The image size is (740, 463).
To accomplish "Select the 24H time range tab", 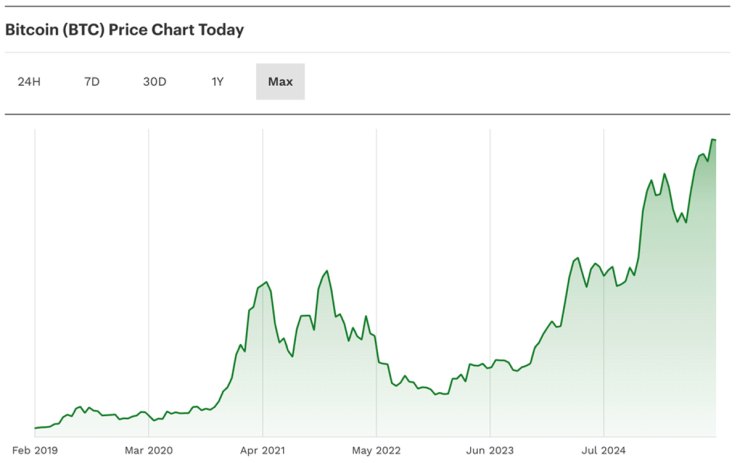I will pos(29,82).
